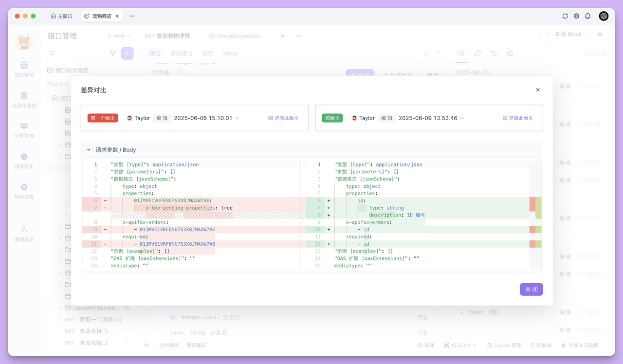Switch to the StoreReturnsRes tab
The height and width of the screenshot is (364, 623).
(x=235, y=36)
